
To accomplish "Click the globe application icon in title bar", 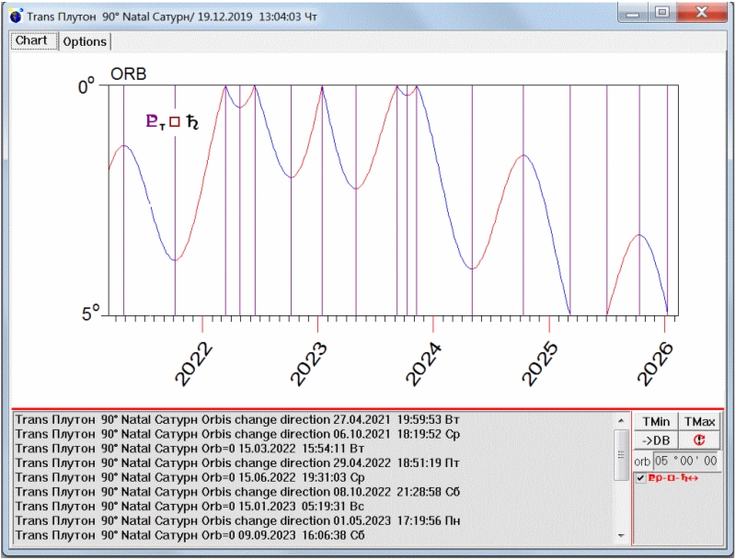I will (16, 16).
